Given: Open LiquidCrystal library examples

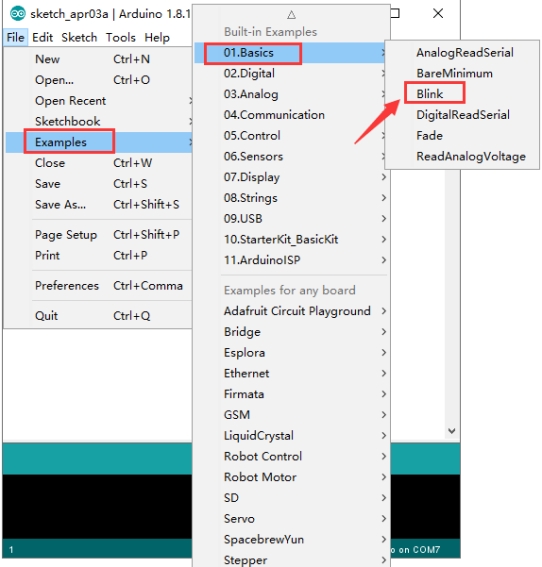Looking at the screenshot, I should point(292,436).
